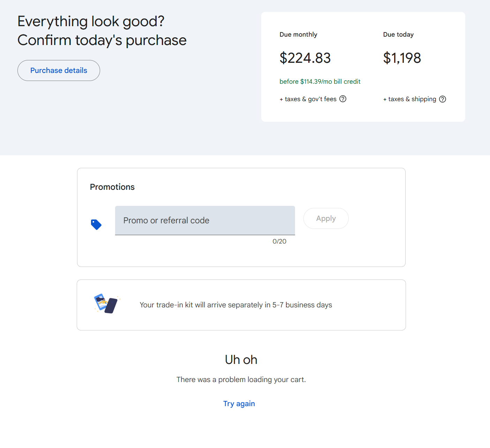The width and height of the screenshot is (490, 448).
Task: Click the Uh oh error heading
Action: (x=241, y=360)
